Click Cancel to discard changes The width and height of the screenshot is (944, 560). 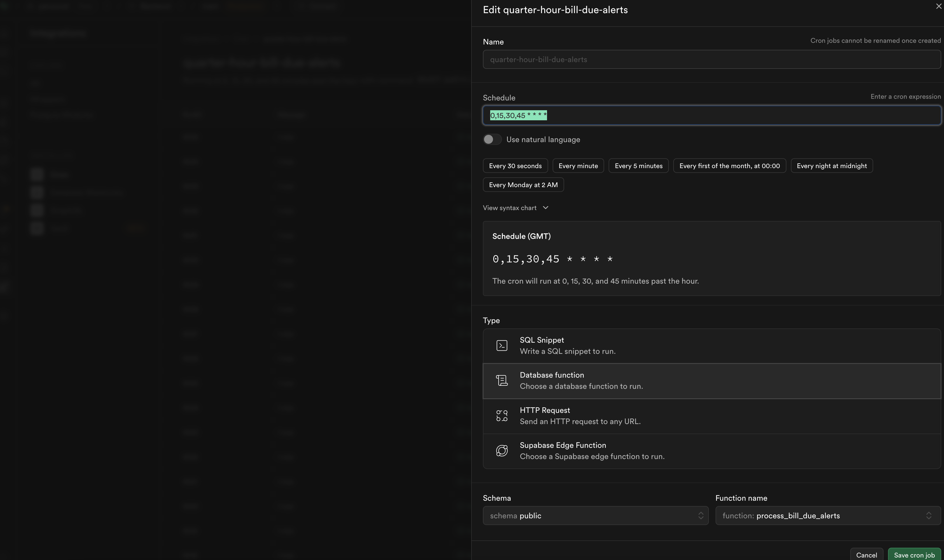(x=866, y=555)
